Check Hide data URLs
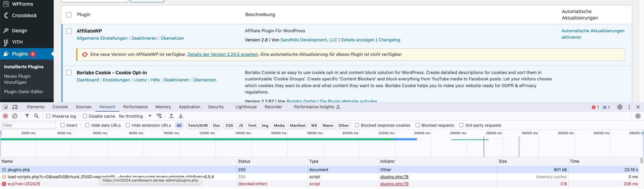The width and height of the screenshot is (644, 189). point(87,125)
